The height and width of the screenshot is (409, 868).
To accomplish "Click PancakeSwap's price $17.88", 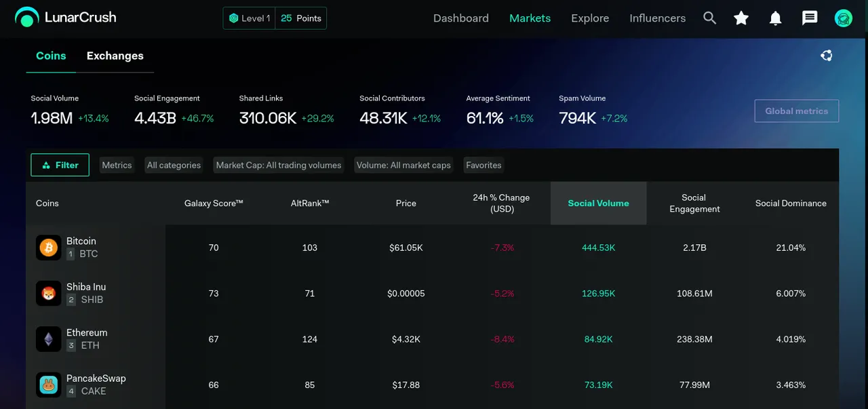I will tap(406, 385).
